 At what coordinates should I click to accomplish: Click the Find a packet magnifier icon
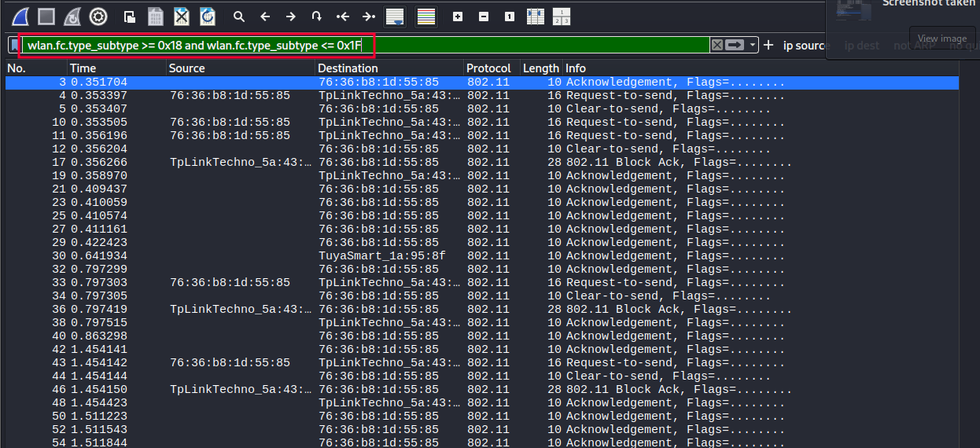239,17
